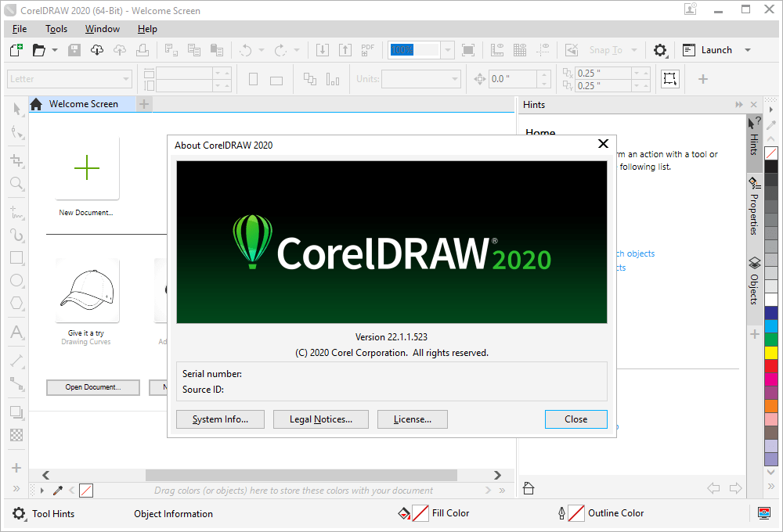Click the eyedropper icon on document palette

(x=58, y=491)
